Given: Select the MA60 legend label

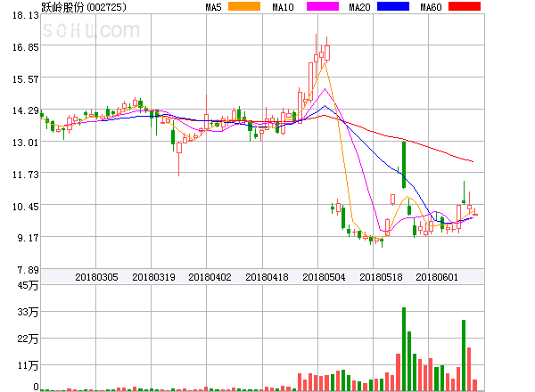Looking at the screenshot, I should pyautogui.click(x=431, y=7).
